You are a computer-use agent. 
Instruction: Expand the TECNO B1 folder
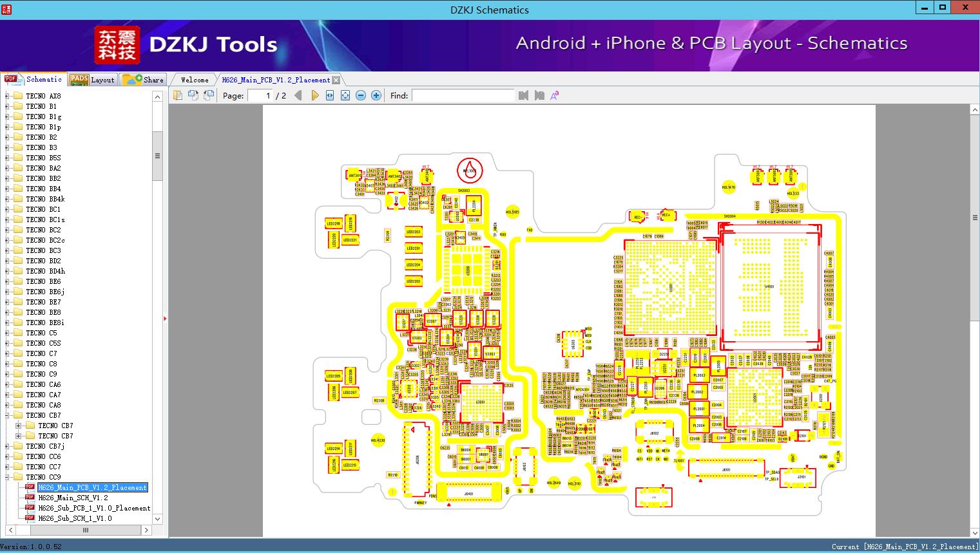[7, 106]
